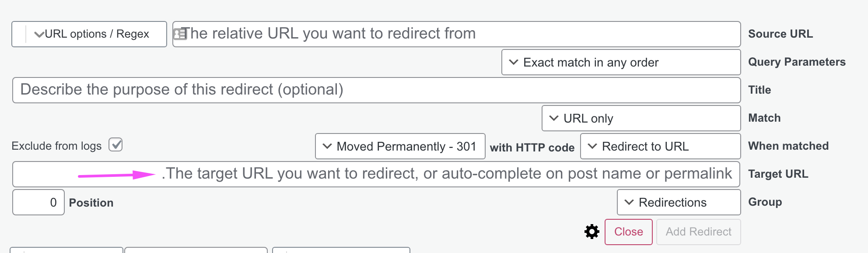Click the Exclude from logs label
Viewport: 868px width, 253px height.
pos(56,146)
